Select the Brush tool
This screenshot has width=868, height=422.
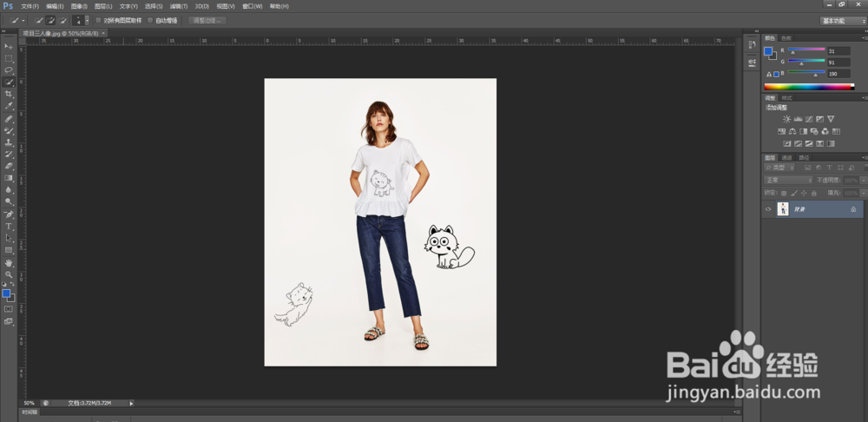9,131
